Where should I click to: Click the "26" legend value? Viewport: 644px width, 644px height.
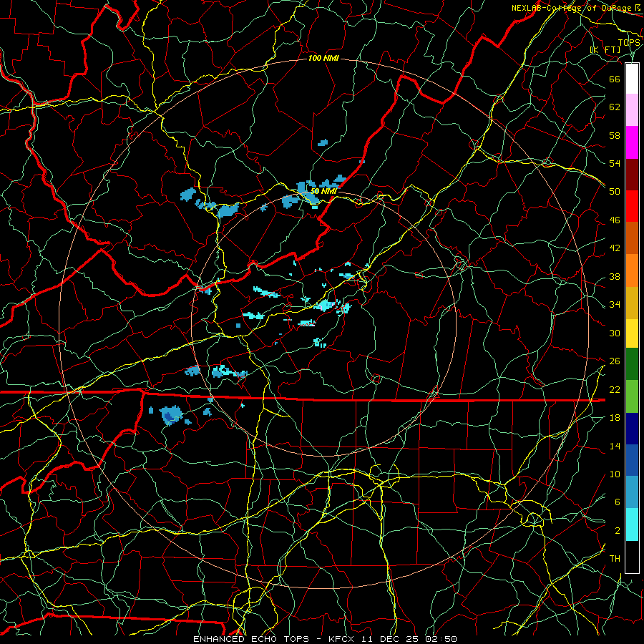[615, 361]
